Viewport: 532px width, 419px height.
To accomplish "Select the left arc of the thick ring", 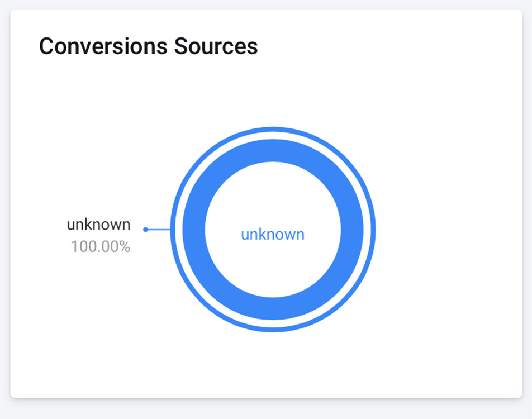I will pos(194,230).
